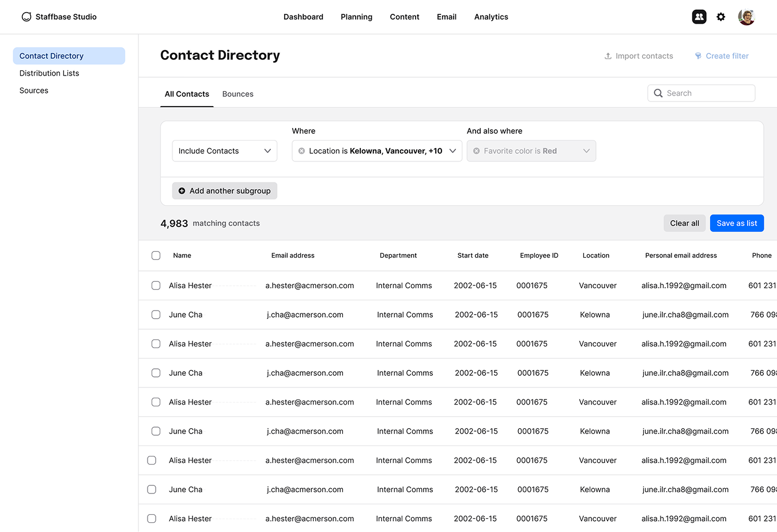Image resolution: width=777 pixels, height=532 pixels.
Task: Click the Import contacts link
Action: [639, 56]
